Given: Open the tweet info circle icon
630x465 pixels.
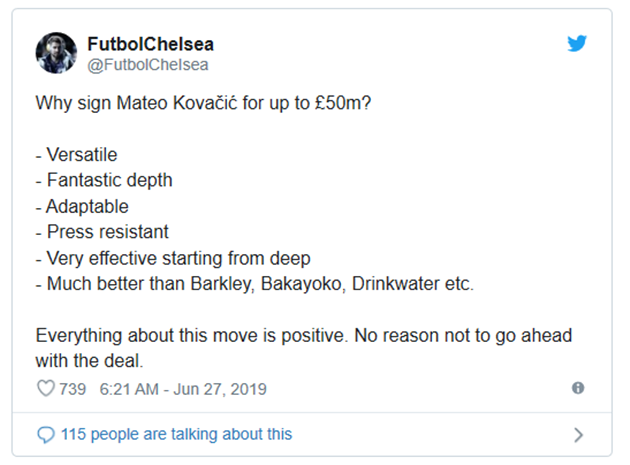Looking at the screenshot, I should [578, 388].
